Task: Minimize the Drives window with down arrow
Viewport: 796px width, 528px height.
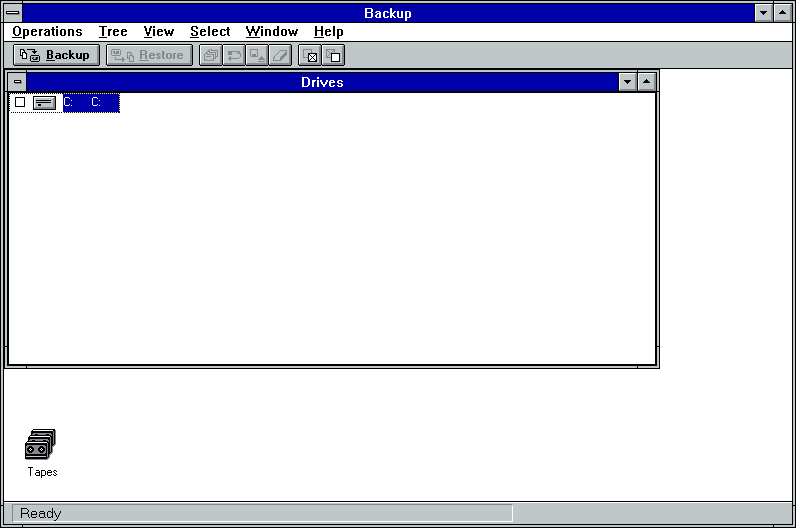Action: pyautogui.click(x=627, y=82)
